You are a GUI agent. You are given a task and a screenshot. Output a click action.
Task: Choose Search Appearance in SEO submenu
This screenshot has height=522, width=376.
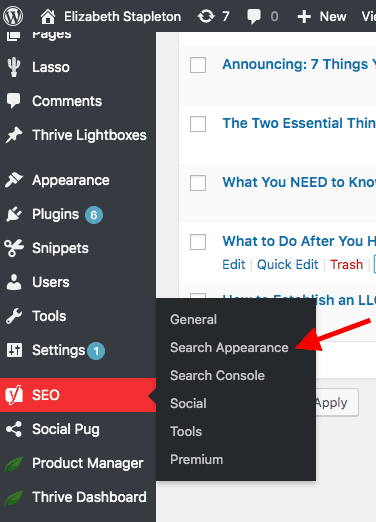(x=229, y=347)
